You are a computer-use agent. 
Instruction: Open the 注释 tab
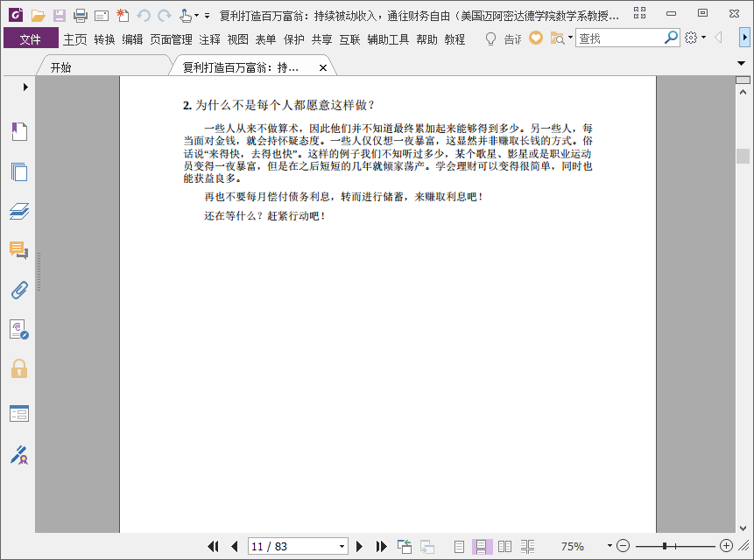(209, 38)
